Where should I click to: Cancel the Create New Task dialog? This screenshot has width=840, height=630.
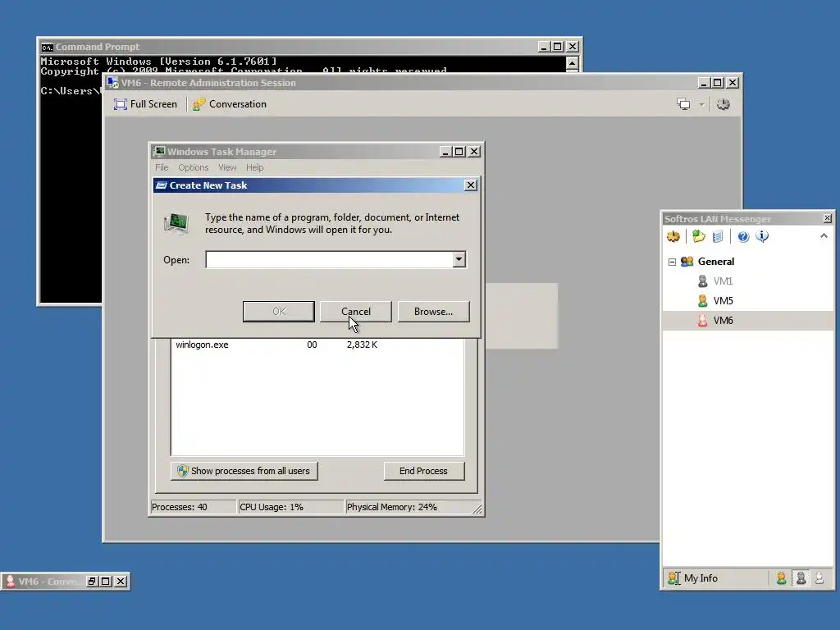(x=356, y=311)
